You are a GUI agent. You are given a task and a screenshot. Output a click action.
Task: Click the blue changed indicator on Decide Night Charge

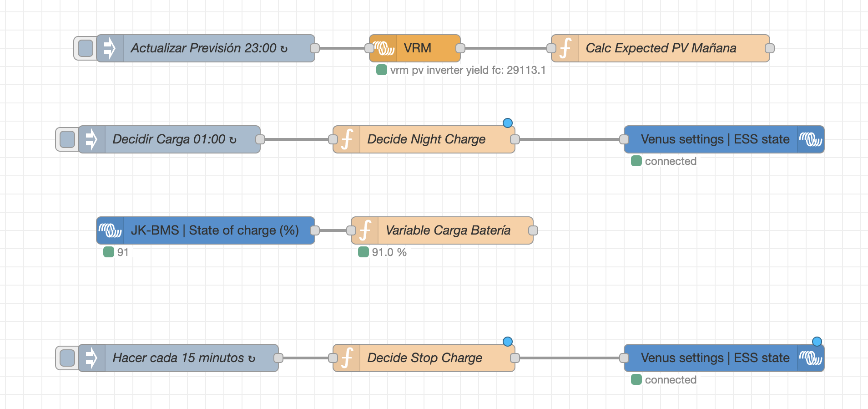[x=508, y=123]
